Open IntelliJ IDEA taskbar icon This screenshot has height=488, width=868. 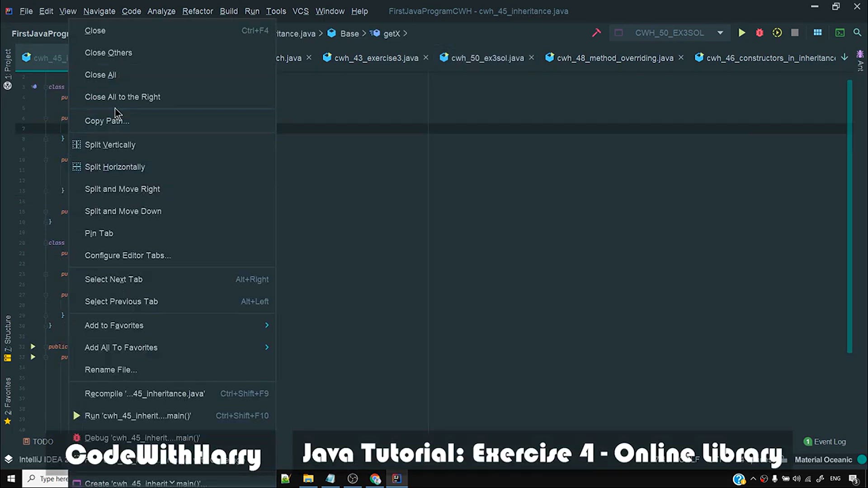pyautogui.click(x=397, y=479)
